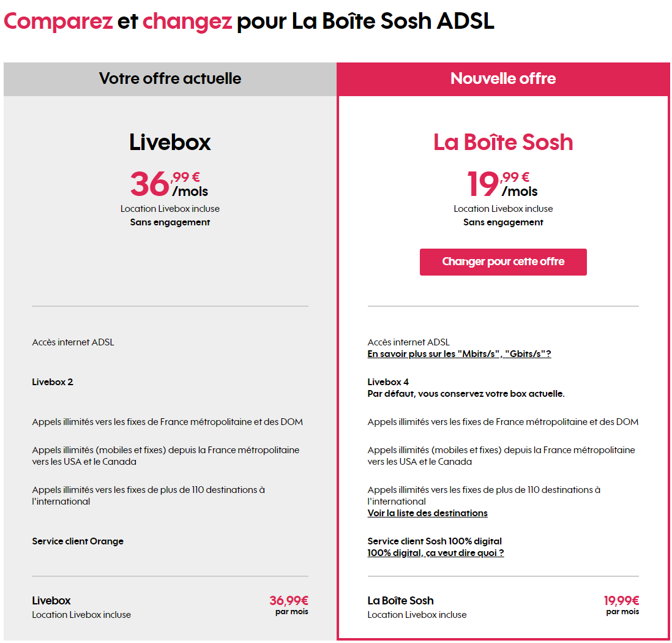Follow the "100% digital, ça veut dire quoi ?" link
The width and height of the screenshot is (672, 643).
[x=435, y=553]
